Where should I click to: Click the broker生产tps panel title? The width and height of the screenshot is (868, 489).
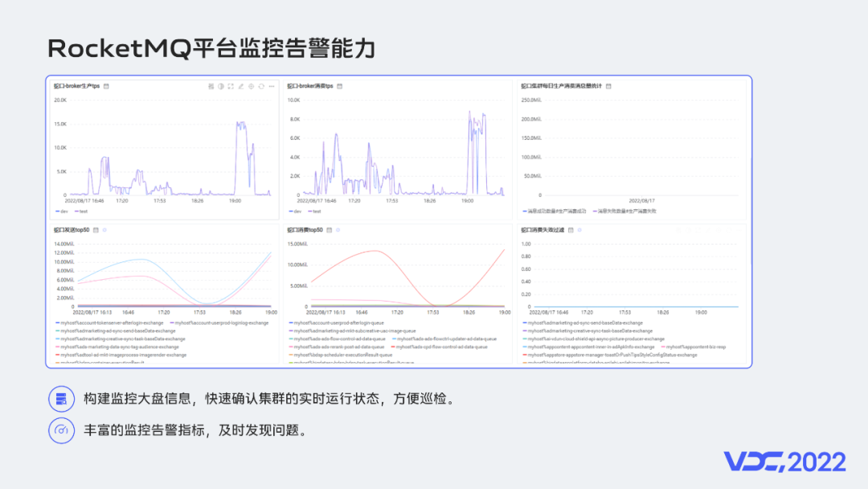77,86
